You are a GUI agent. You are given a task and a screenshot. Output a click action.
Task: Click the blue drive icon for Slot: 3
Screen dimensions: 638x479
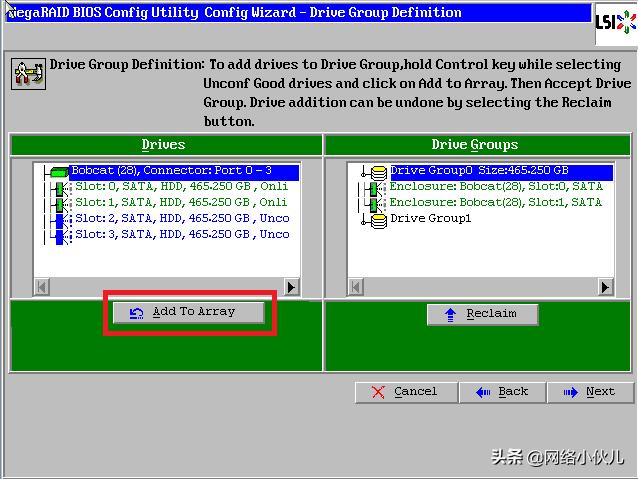[x=62, y=237]
